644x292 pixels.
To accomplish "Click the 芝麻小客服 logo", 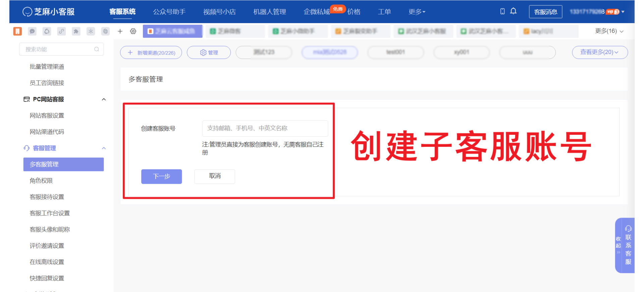I will (49, 12).
